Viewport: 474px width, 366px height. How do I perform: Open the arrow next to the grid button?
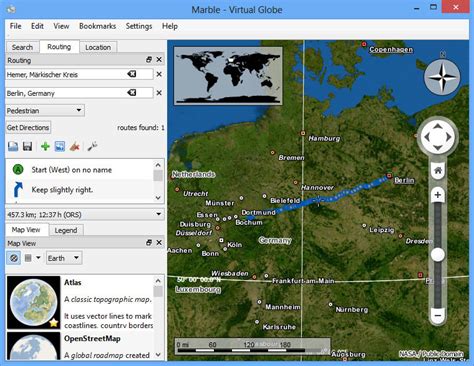pos(38,258)
